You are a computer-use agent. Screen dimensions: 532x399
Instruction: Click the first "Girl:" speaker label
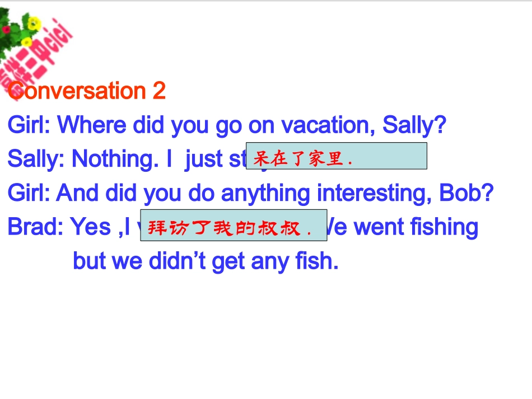click(30, 125)
